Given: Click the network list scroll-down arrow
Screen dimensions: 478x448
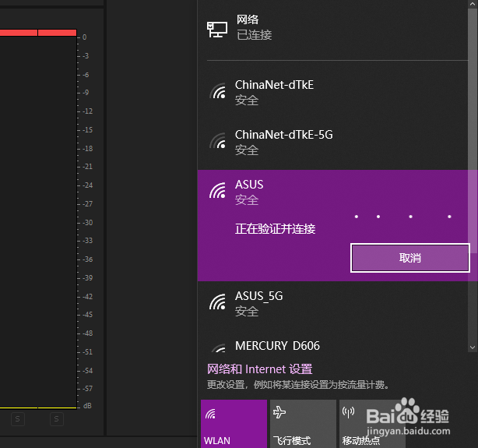Looking at the screenshot, I should coord(473,347).
